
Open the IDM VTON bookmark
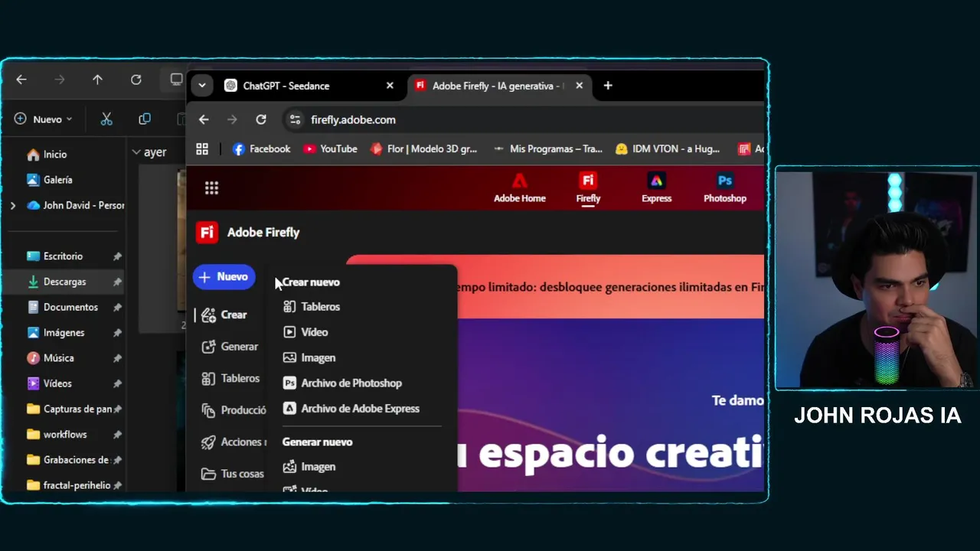pyautogui.click(x=668, y=149)
